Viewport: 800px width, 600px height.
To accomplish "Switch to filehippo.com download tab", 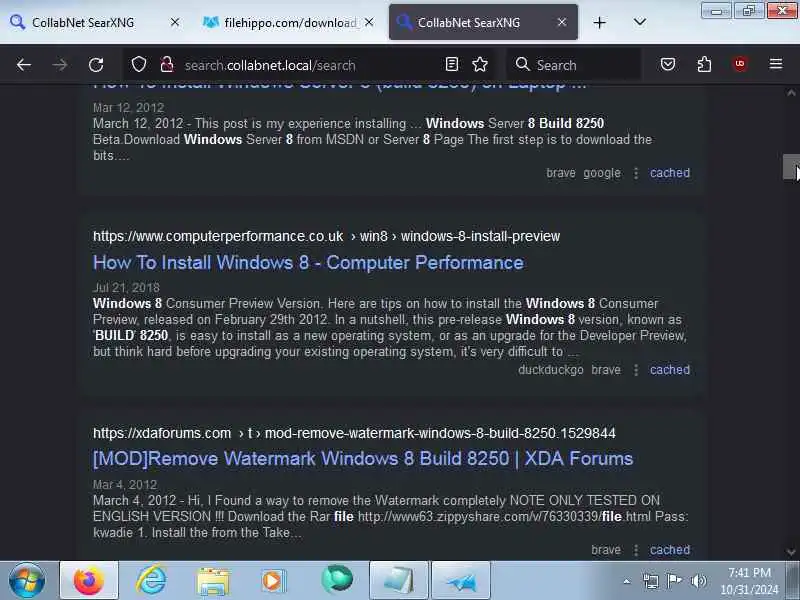I will coord(289,22).
